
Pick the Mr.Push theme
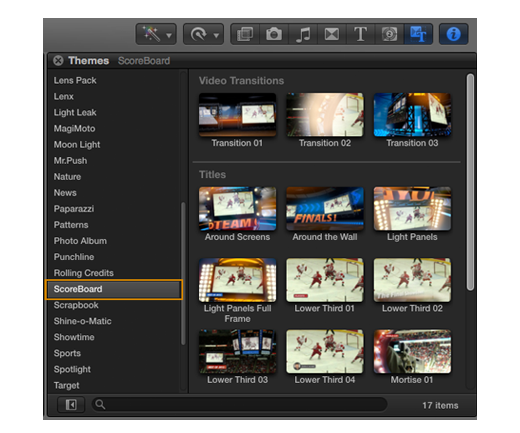[x=70, y=160]
